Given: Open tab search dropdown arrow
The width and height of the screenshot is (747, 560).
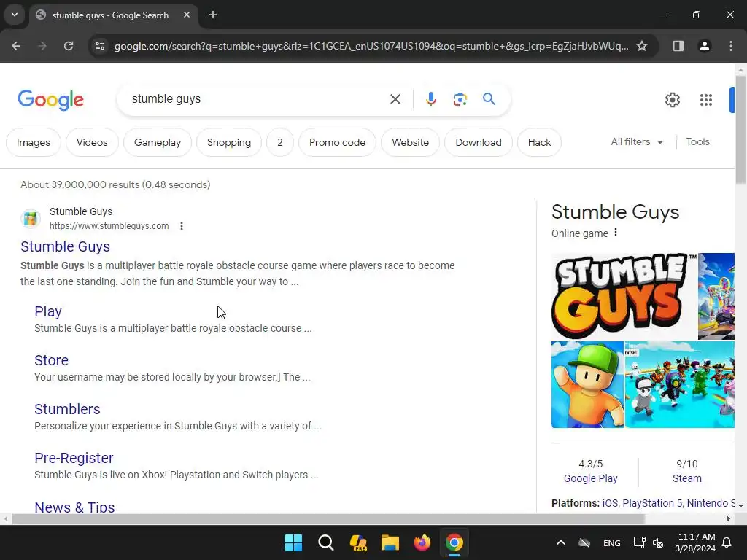Looking at the screenshot, I should [15, 15].
